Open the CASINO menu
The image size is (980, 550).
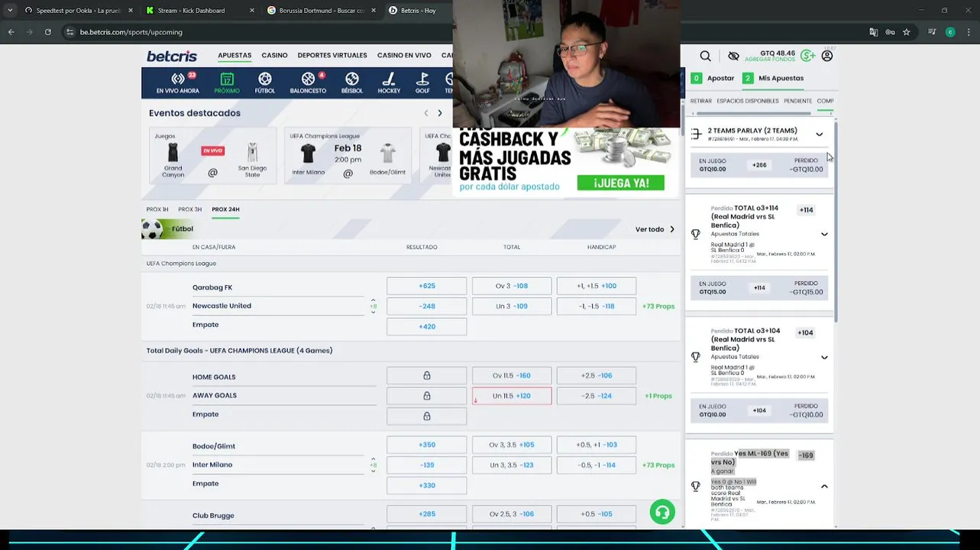pyautogui.click(x=274, y=56)
